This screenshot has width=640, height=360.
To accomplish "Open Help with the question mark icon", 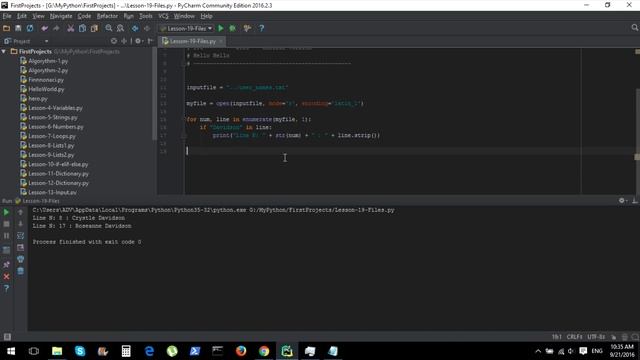I will pos(262,28).
